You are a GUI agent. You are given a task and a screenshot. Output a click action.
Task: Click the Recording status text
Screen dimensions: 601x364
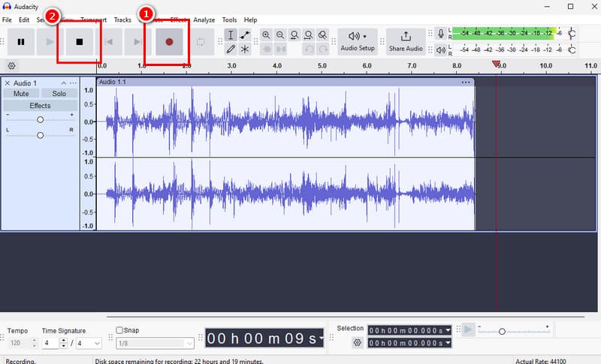(x=20, y=361)
